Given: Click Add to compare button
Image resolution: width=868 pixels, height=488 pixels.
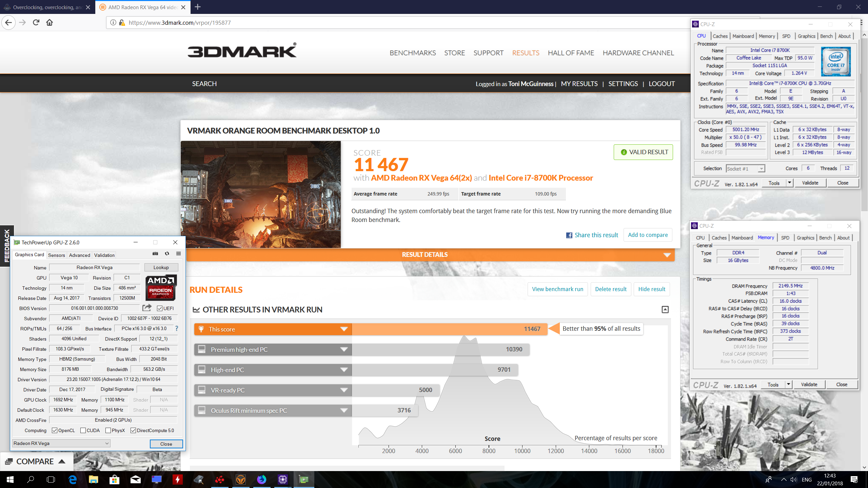Looking at the screenshot, I should click(648, 235).
